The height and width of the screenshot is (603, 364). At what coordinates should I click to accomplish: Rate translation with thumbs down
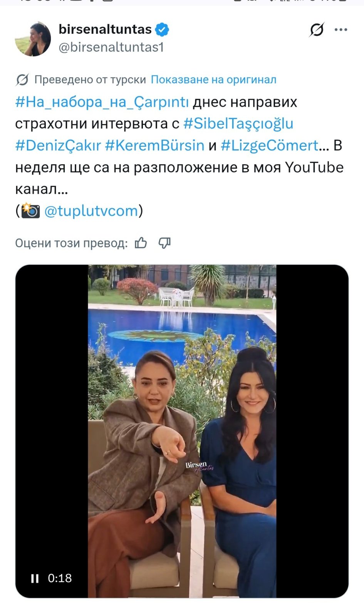(164, 243)
